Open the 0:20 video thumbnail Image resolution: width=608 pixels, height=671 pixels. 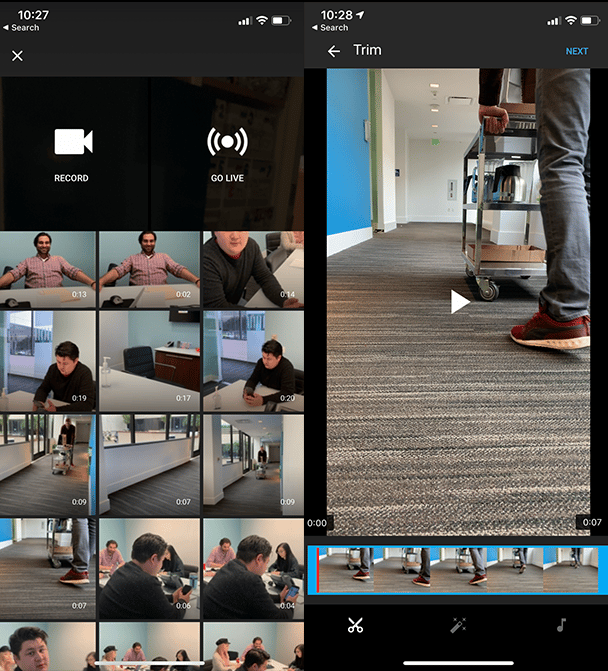point(253,361)
